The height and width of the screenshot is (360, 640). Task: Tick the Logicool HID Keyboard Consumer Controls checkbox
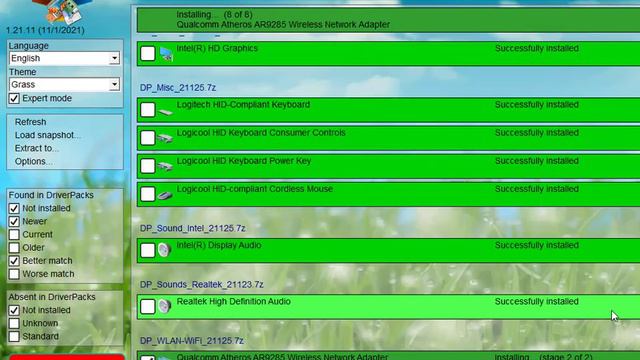click(x=148, y=138)
